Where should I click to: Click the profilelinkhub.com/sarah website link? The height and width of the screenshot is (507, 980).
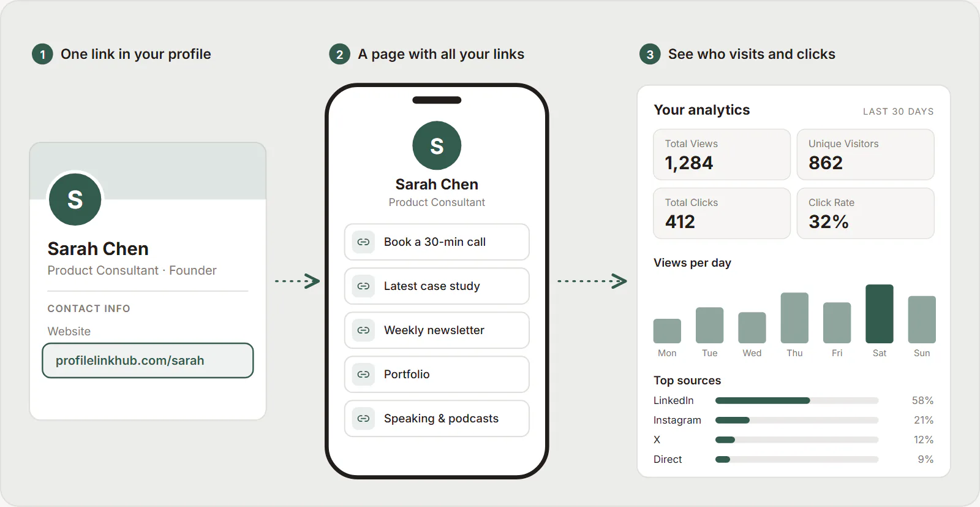pos(148,360)
